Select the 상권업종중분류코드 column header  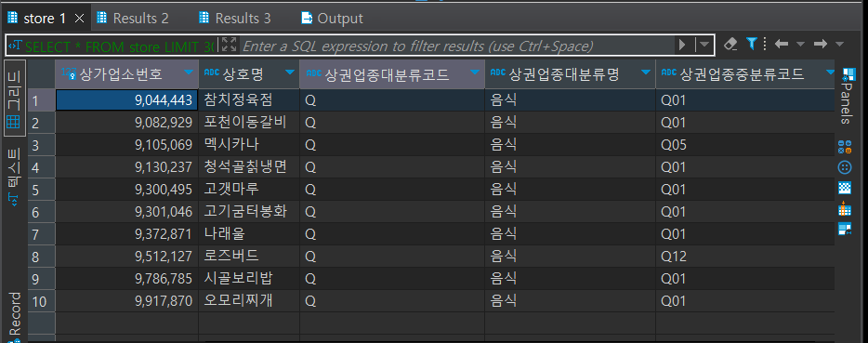click(745, 73)
